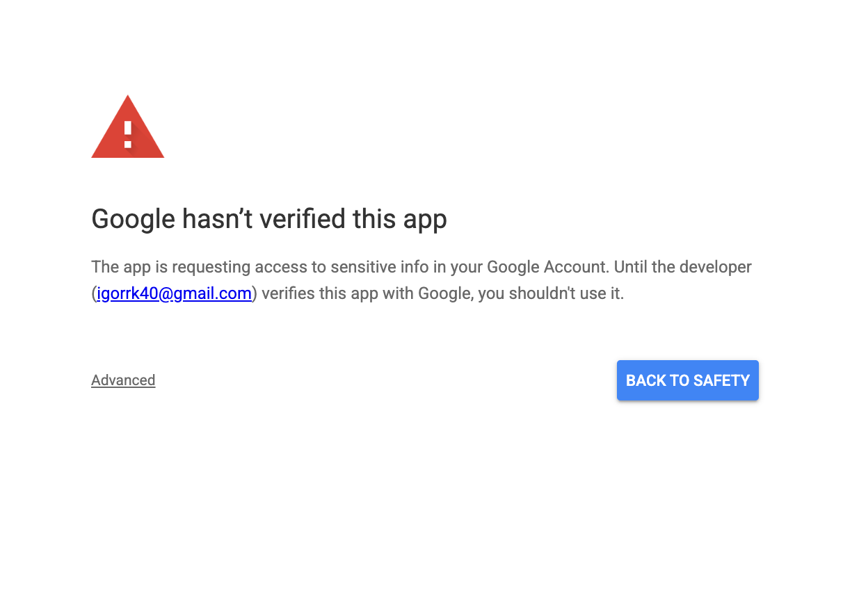Screen dimensions: 859x616
Task: Open the igorrk40@gmail.com developer email link
Action: pyautogui.click(x=174, y=293)
